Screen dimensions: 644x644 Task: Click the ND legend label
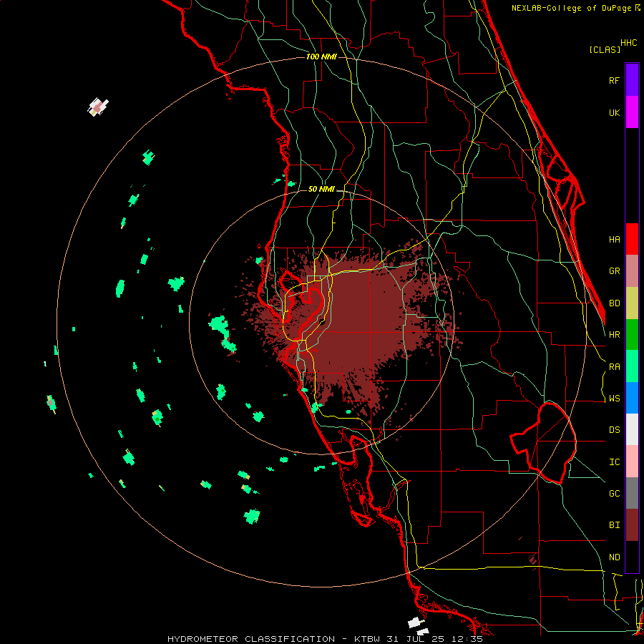pos(615,557)
